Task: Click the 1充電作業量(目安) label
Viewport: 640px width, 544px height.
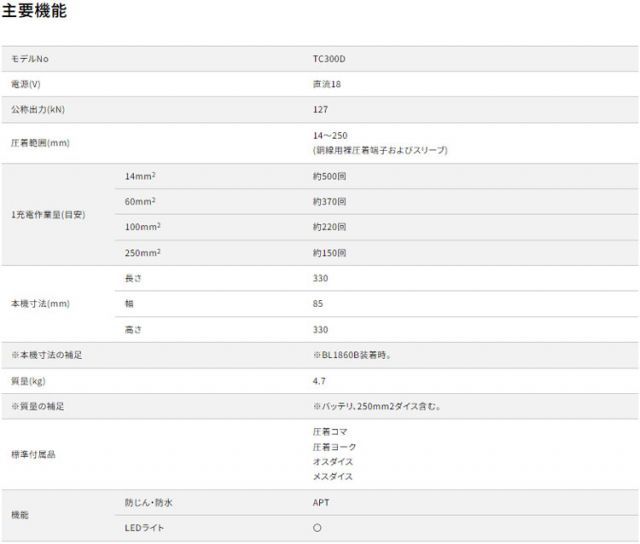Action: pos(47,215)
